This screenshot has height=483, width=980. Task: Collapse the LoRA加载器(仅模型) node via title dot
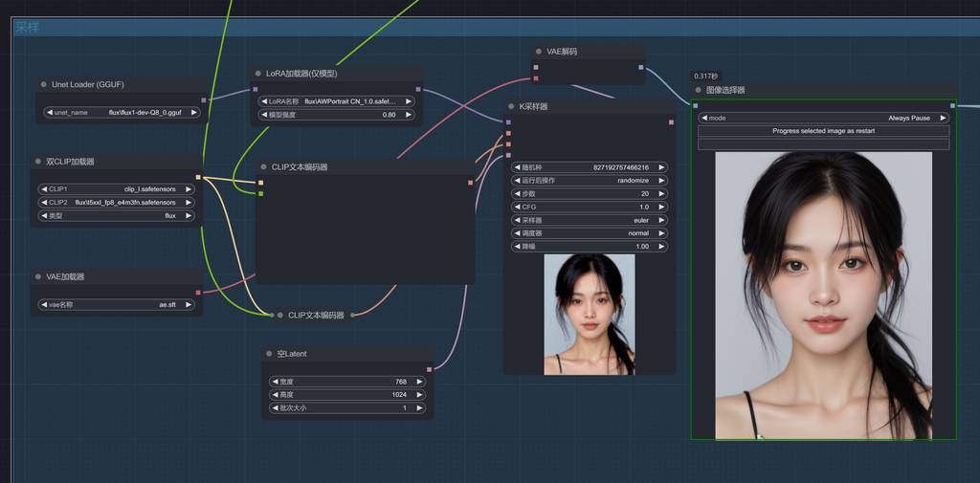tap(258, 73)
